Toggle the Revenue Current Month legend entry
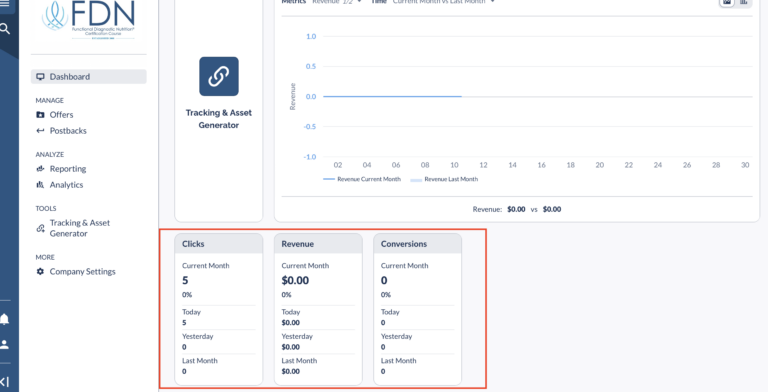This screenshot has width=768, height=392. [x=362, y=179]
